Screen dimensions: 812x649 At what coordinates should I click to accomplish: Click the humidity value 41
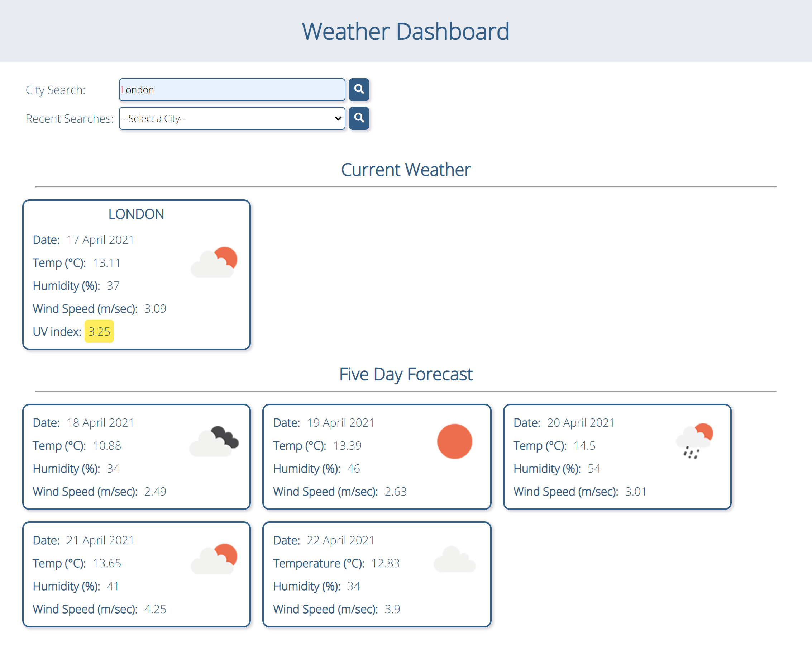113,586
